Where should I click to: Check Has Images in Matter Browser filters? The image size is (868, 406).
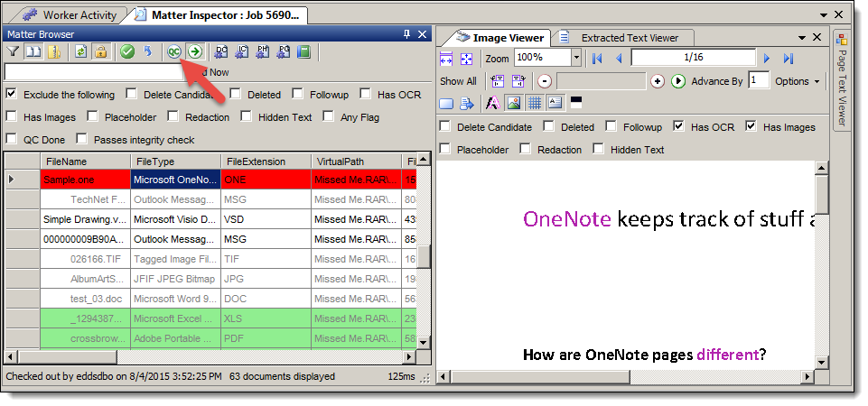click(11, 116)
